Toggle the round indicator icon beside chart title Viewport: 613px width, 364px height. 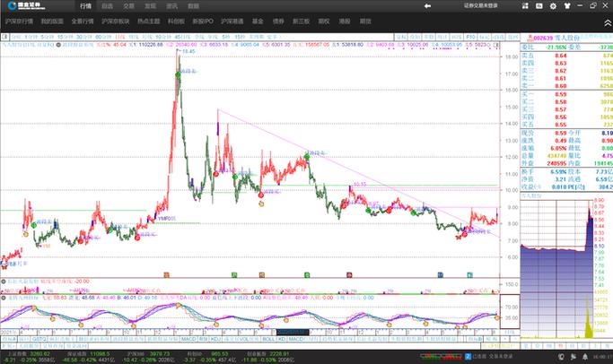coord(58,45)
